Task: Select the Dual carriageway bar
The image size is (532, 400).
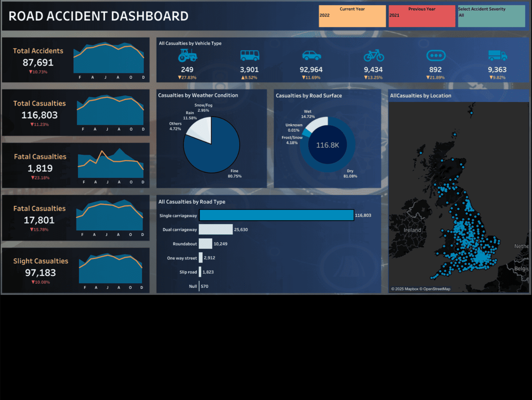Action: [216, 229]
